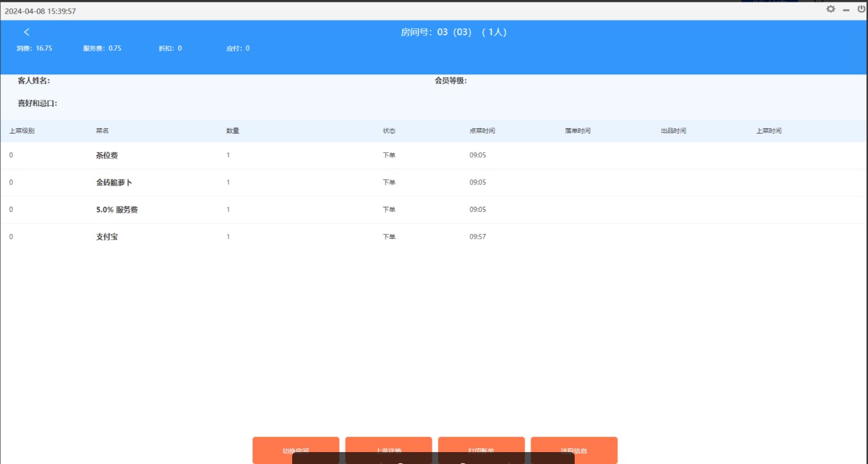Click the 菜名 column header
This screenshot has width=868, height=464.
point(102,131)
